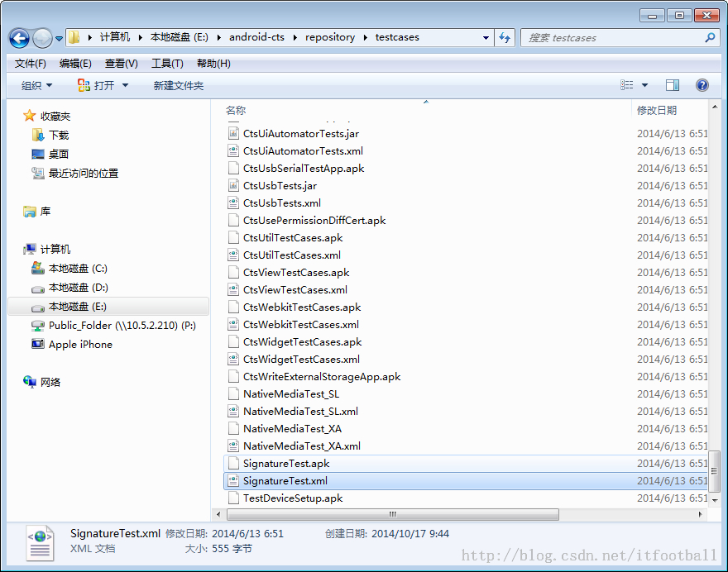Select CtsUsbSerialTestApp.apk file icon
Viewport: 728px width, 572px height.
point(233,168)
